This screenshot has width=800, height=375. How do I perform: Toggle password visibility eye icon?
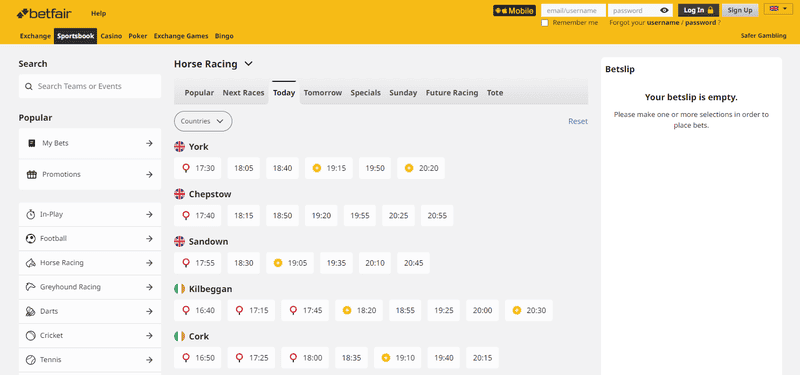[x=664, y=10]
